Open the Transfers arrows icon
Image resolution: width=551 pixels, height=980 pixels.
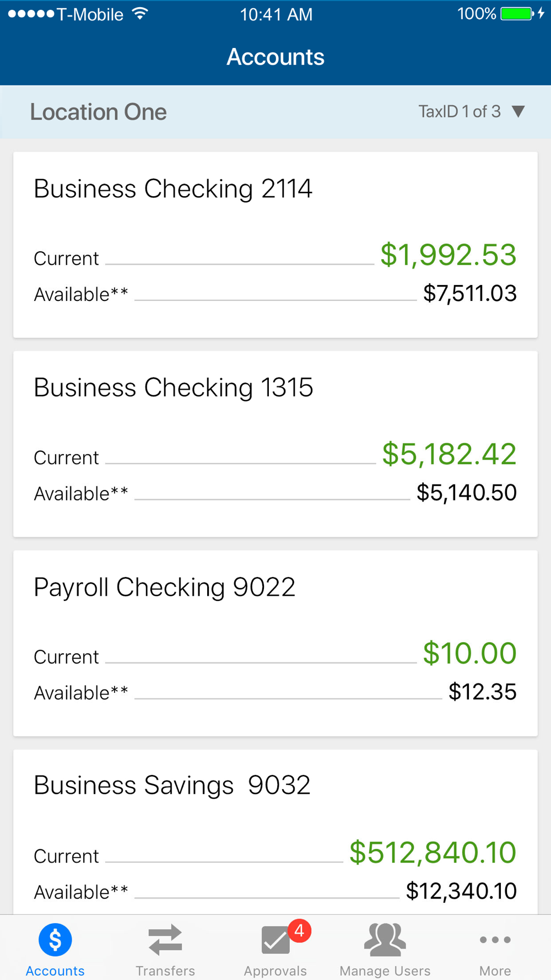(165, 939)
